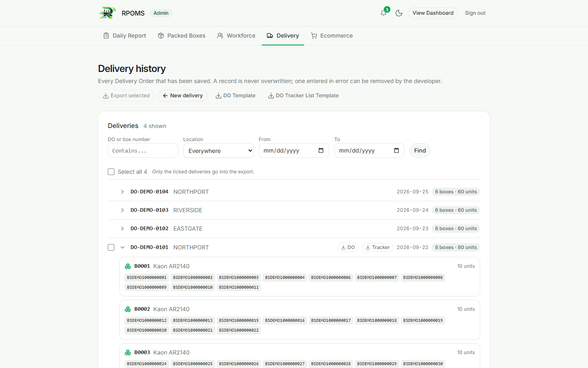Toggle dark mode moon icon

pyautogui.click(x=399, y=13)
